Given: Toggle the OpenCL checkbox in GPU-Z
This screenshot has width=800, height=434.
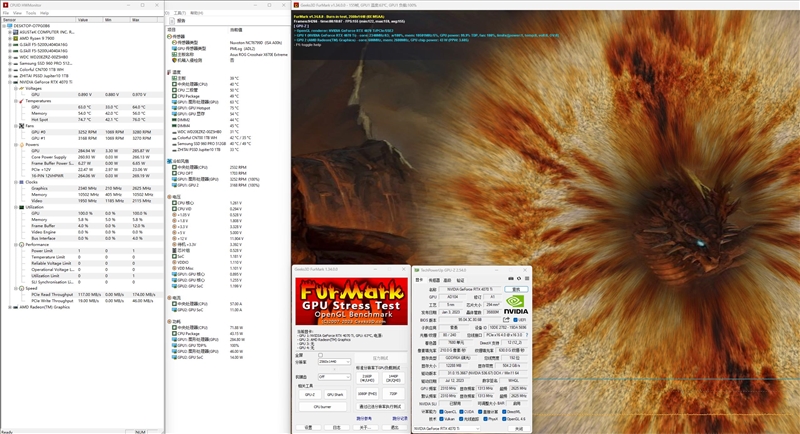Looking at the screenshot, I should pos(441,412).
